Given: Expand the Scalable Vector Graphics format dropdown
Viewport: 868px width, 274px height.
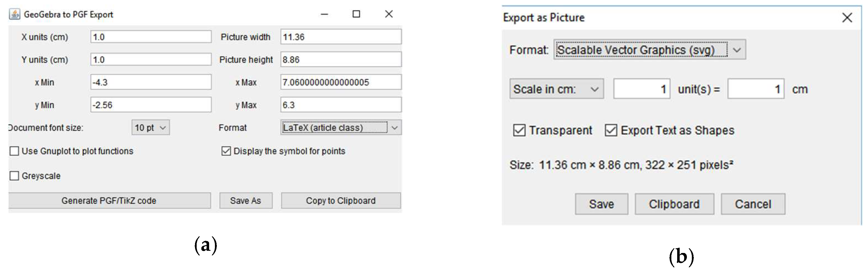Looking at the screenshot, I should 649,50.
